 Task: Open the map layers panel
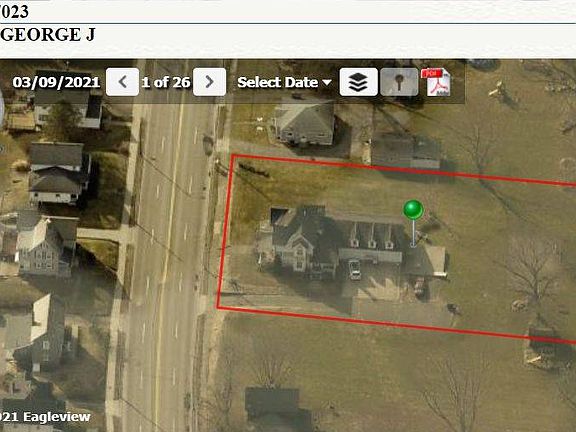[358, 82]
